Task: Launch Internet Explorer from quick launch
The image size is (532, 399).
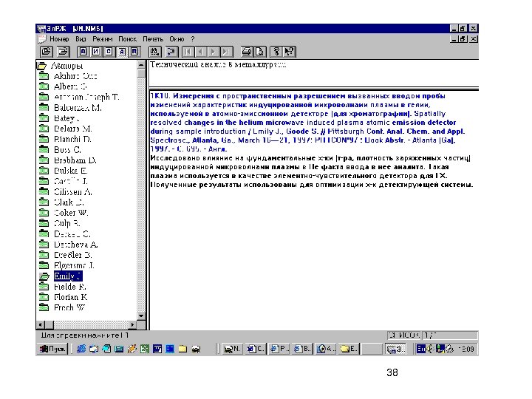Action: (81, 349)
